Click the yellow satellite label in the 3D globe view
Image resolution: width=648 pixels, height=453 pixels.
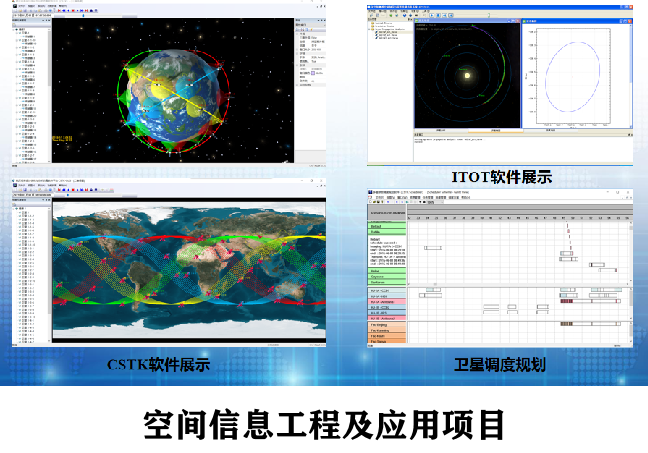tap(63, 137)
